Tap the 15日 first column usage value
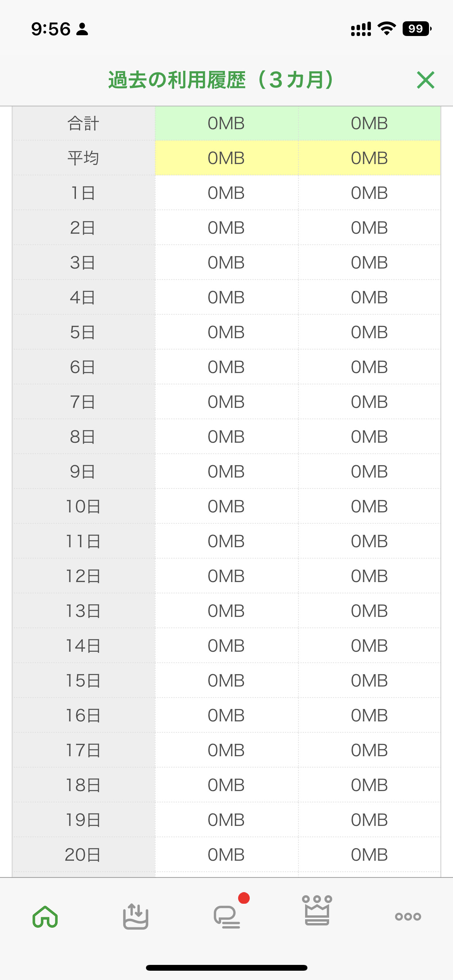Viewport: 453px width, 980px height. [226, 680]
